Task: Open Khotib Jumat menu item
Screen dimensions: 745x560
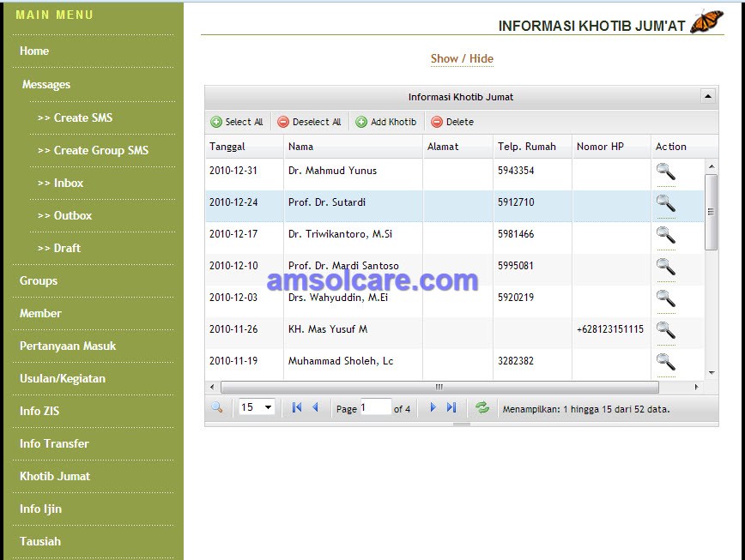Action: (x=55, y=476)
